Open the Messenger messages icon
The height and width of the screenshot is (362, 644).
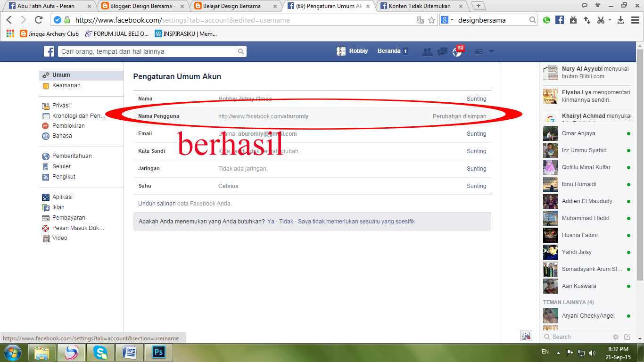pyautogui.click(x=442, y=51)
